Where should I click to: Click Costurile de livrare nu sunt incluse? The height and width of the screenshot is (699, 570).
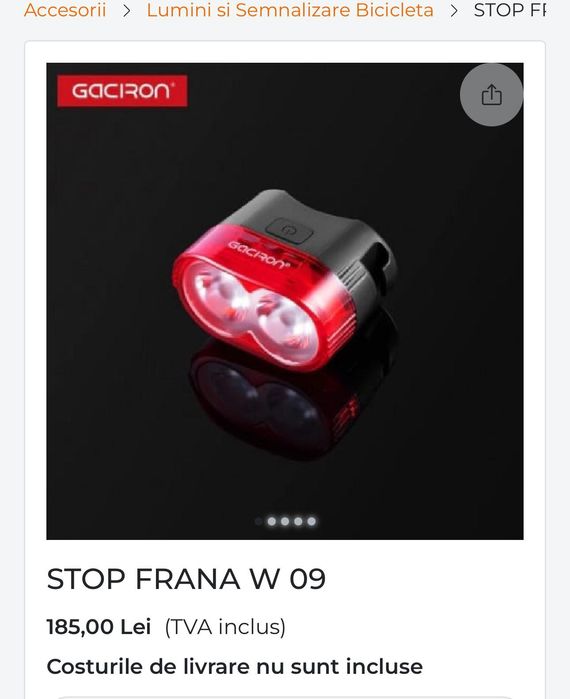click(x=235, y=667)
